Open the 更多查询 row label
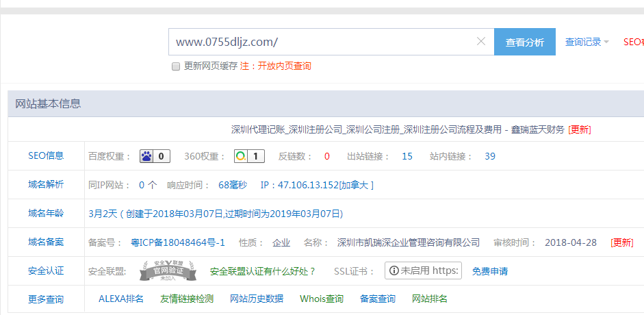This screenshot has width=644, height=315. 46,299
